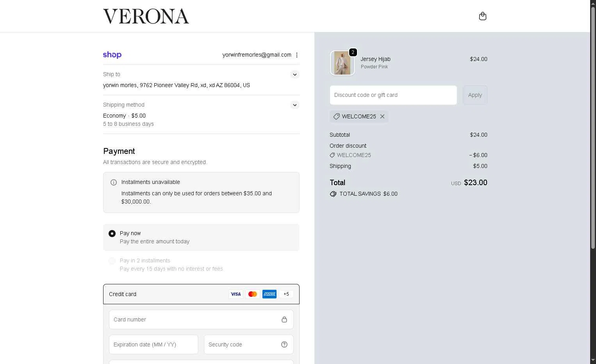The height and width of the screenshot is (364, 596).
Task: Click the Apply discount button
Action: pyautogui.click(x=475, y=95)
